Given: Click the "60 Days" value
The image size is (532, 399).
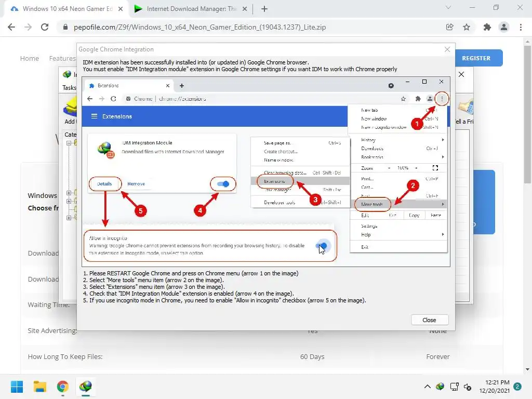Looking at the screenshot, I should (x=312, y=356).
